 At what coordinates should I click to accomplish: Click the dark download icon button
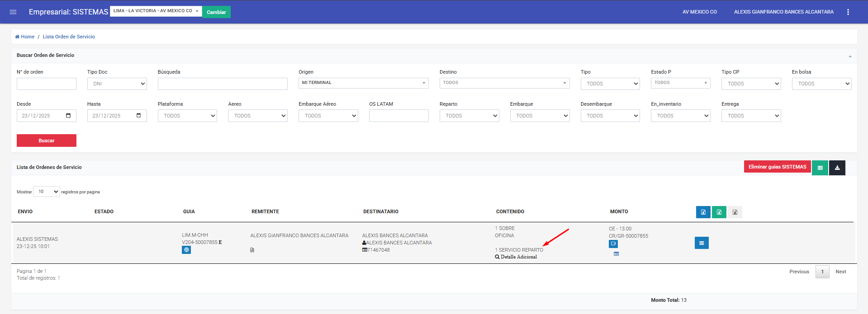pyautogui.click(x=837, y=168)
